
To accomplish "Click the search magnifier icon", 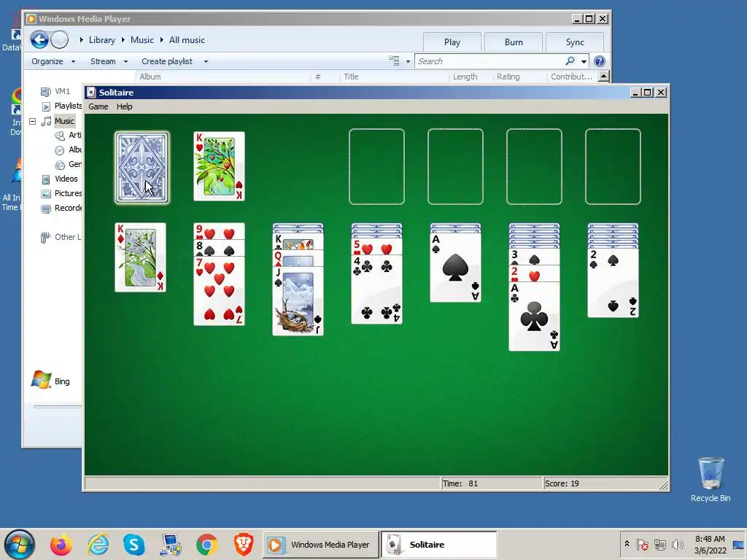I will [570, 61].
